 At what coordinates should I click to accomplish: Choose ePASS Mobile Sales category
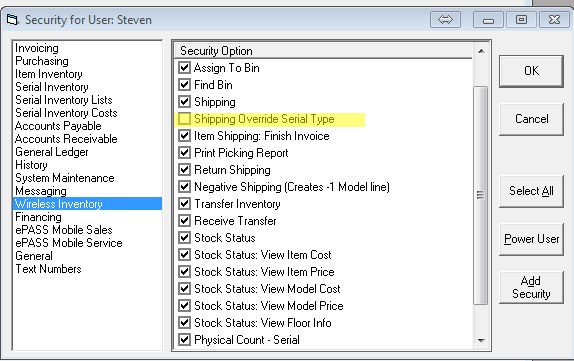pyautogui.click(x=64, y=230)
